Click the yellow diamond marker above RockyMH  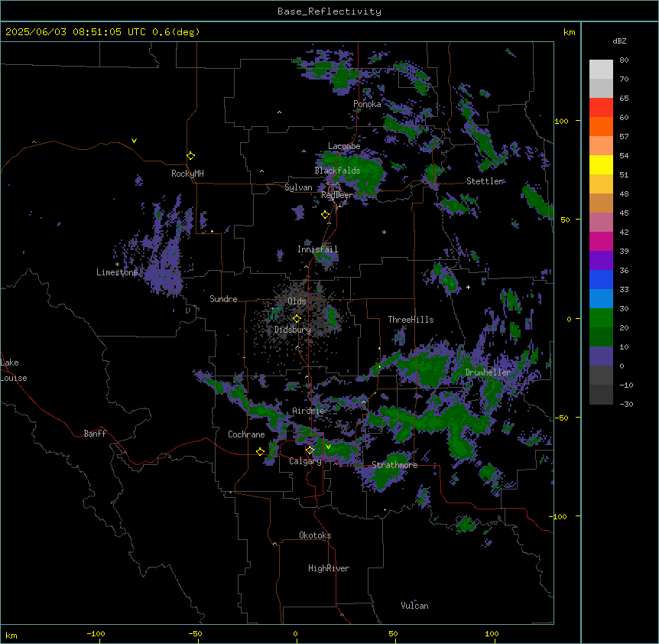pos(190,156)
